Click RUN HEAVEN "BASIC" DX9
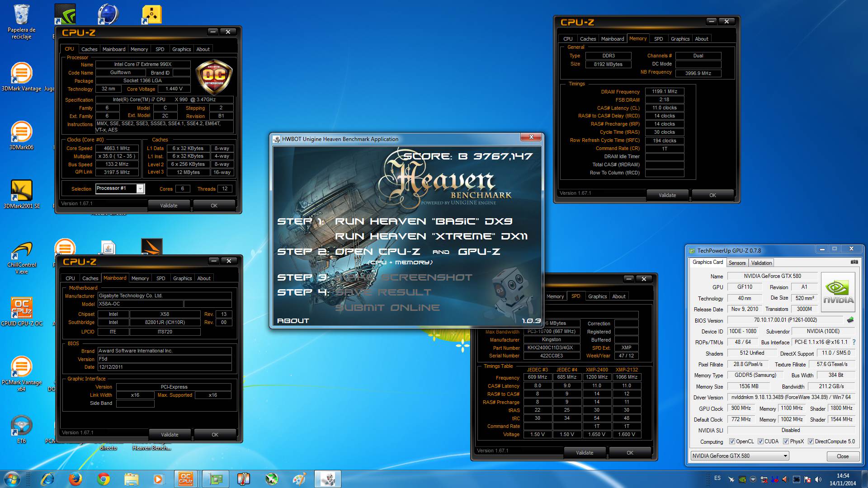Viewport: 868px width, 488px height. (x=424, y=221)
